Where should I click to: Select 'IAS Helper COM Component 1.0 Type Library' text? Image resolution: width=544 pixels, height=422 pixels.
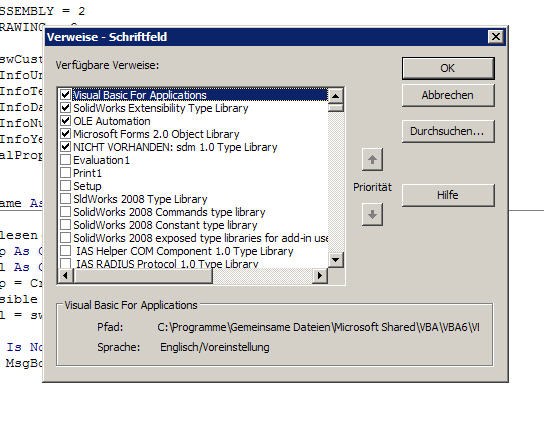(x=185, y=251)
